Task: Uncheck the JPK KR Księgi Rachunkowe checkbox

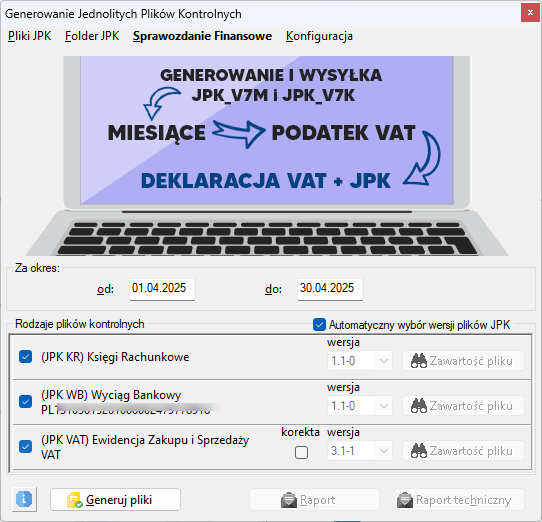Action: click(26, 356)
